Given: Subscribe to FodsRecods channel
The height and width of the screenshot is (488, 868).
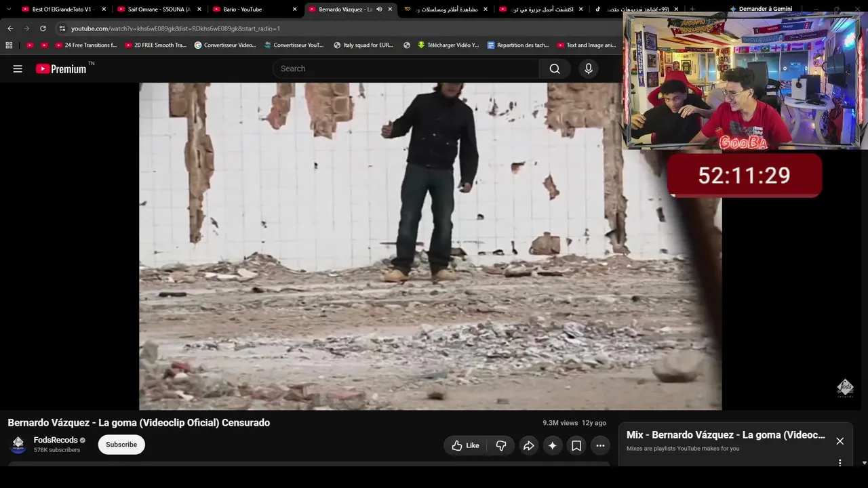Looking at the screenshot, I should click(121, 445).
